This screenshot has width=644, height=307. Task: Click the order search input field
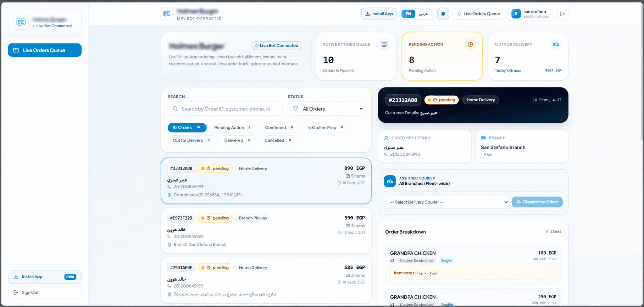click(x=225, y=109)
